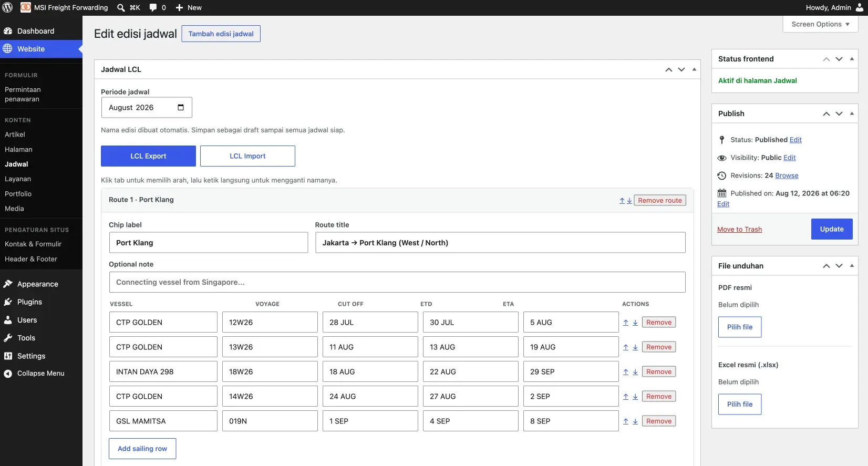The height and width of the screenshot is (466, 868).
Task: Click the Update button
Action: (x=832, y=229)
